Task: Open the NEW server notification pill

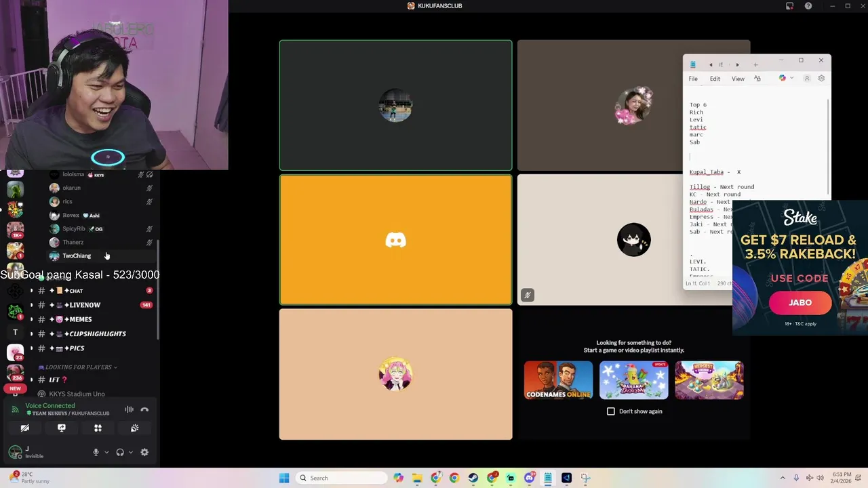Action: pyautogui.click(x=15, y=388)
